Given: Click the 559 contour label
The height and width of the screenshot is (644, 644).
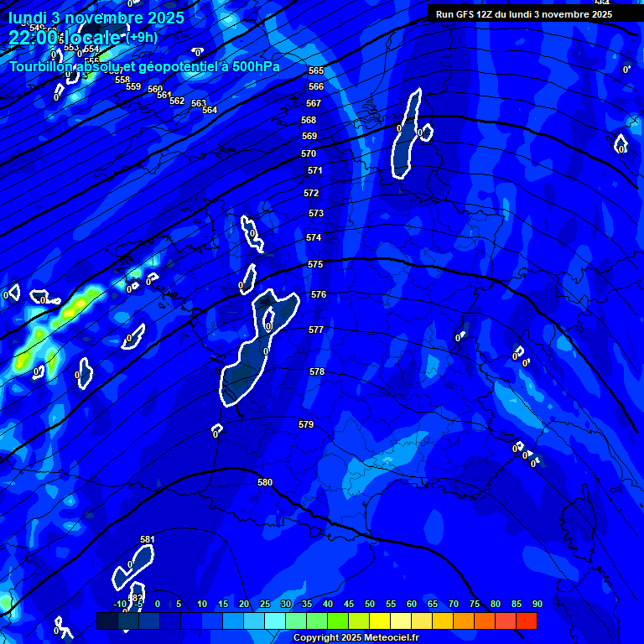Looking at the screenshot, I should coord(133,86).
